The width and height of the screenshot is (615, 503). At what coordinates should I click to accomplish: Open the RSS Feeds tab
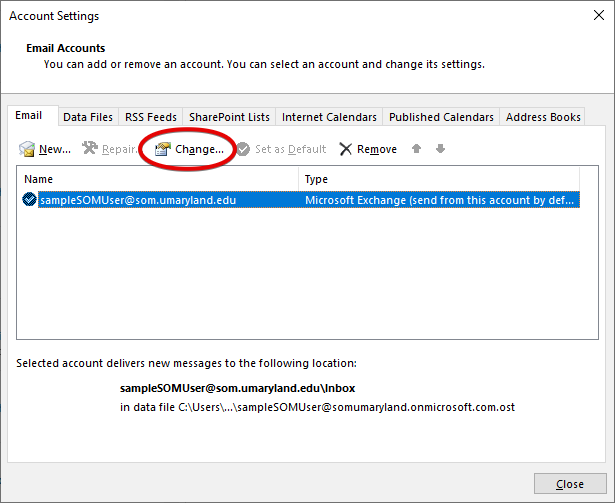coord(150,117)
